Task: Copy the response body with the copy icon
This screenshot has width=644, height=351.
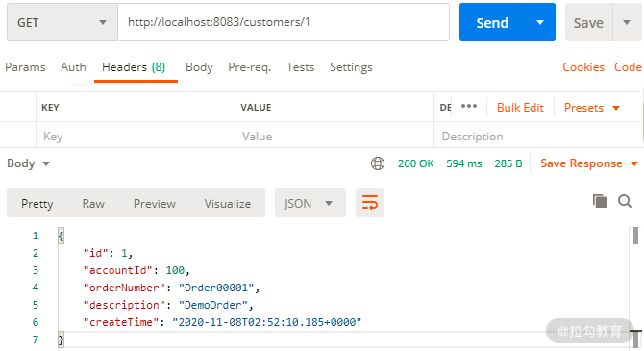Action: coord(599,201)
